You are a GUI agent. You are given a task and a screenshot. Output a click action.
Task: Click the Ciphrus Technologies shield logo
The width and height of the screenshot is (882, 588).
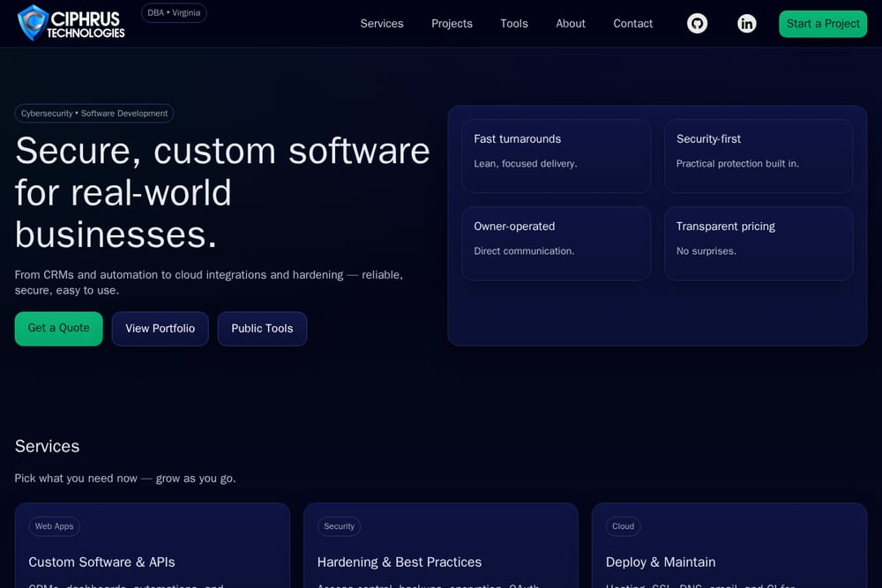point(32,23)
